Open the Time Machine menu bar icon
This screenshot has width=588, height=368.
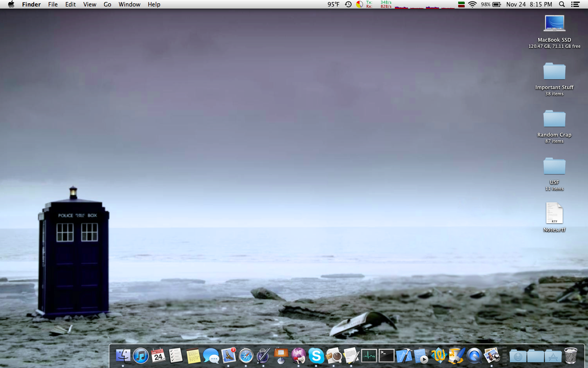[x=348, y=4]
